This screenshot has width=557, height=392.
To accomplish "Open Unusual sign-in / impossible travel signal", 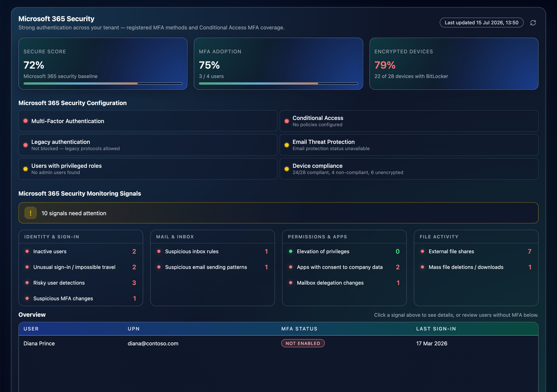I will click(81, 267).
